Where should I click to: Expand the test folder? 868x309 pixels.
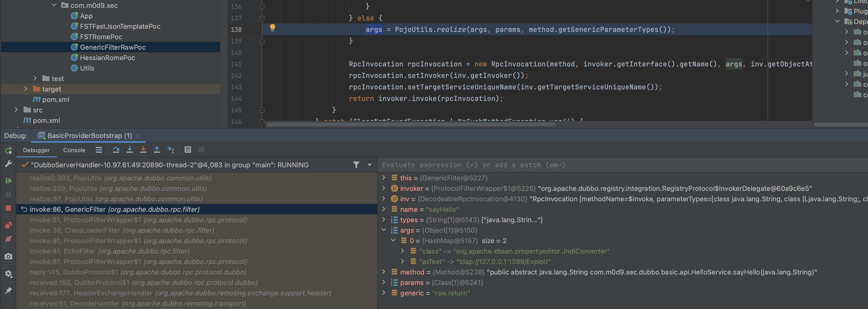coord(35,78)
